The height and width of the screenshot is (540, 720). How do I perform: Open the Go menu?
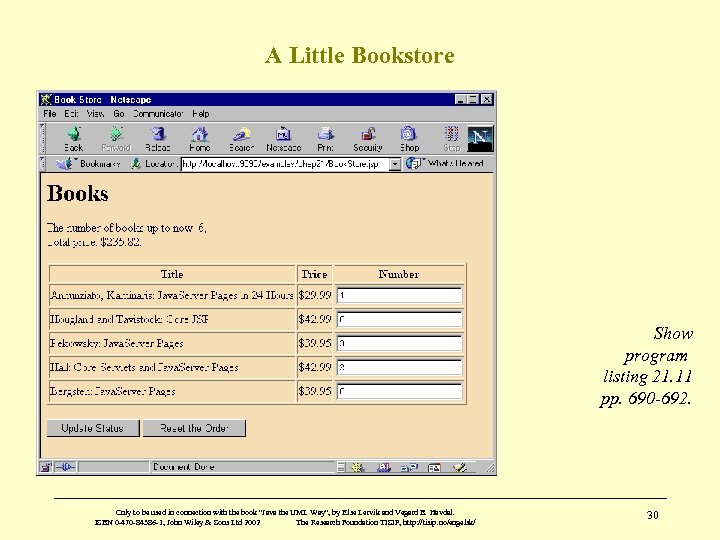click(x=119, y=113)
